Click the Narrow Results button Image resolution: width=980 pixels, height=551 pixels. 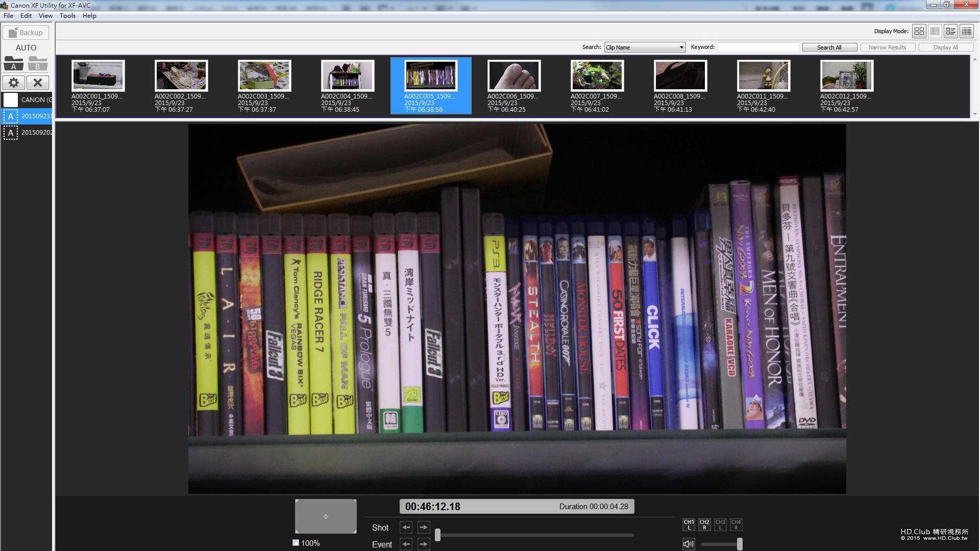click(x=888, y=47)
